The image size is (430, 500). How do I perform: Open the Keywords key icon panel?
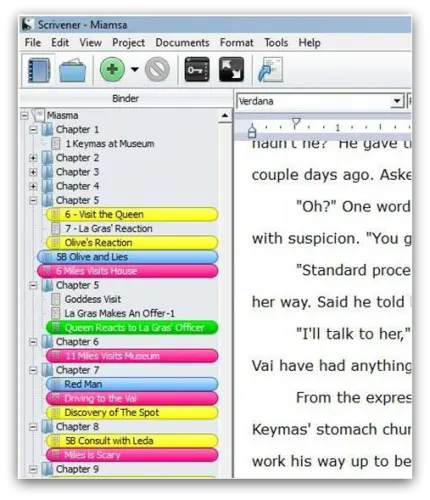[x=197, y=69]
